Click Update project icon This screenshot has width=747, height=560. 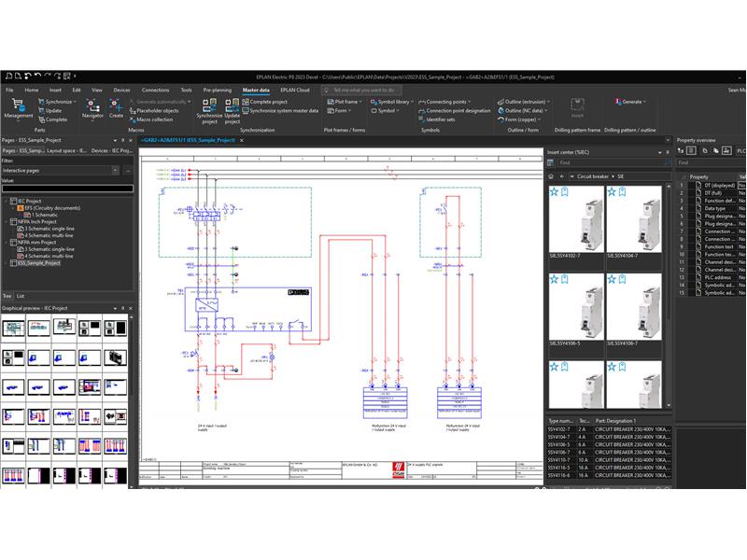point(232,111)
